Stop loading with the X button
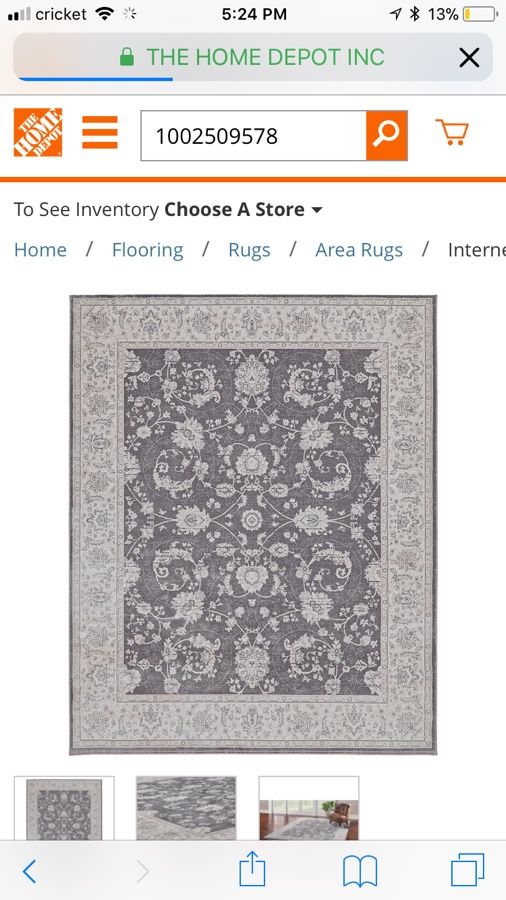The width and height of the screenshot is (506, 900). 469,57
